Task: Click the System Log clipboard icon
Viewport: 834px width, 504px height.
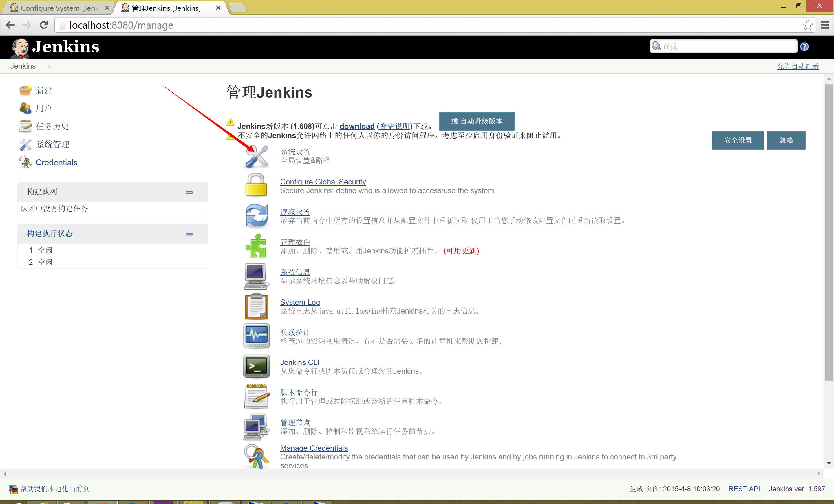Action: pos(256,306)
